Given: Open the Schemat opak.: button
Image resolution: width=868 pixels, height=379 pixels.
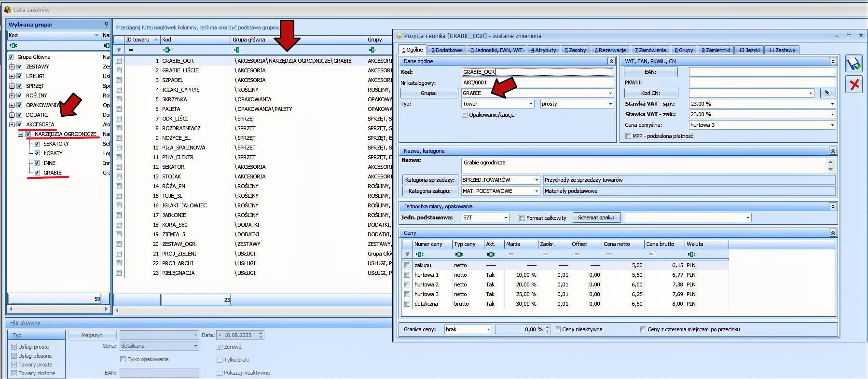Looking at the screenshot, I should (x=596, y=217).
